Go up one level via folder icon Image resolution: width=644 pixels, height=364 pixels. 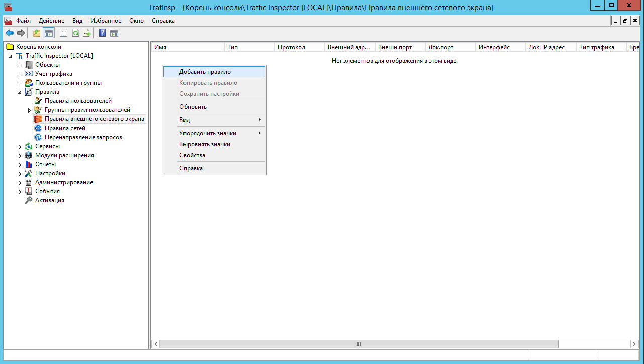[37, 33]
